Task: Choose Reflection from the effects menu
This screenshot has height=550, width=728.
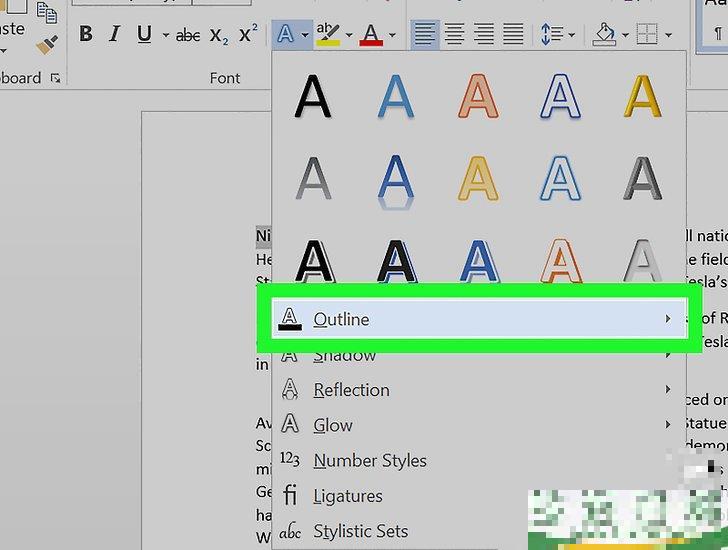Action: tap(351, 390)
